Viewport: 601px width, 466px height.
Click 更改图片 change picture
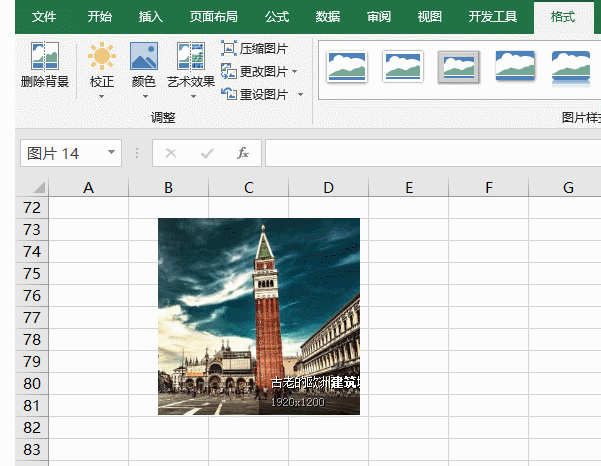click(255, 71)
